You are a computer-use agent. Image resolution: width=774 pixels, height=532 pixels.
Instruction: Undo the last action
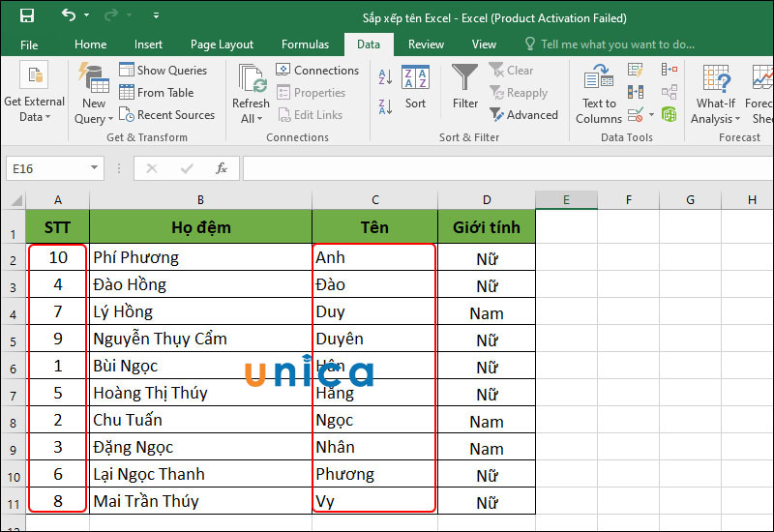click(68, 15)
